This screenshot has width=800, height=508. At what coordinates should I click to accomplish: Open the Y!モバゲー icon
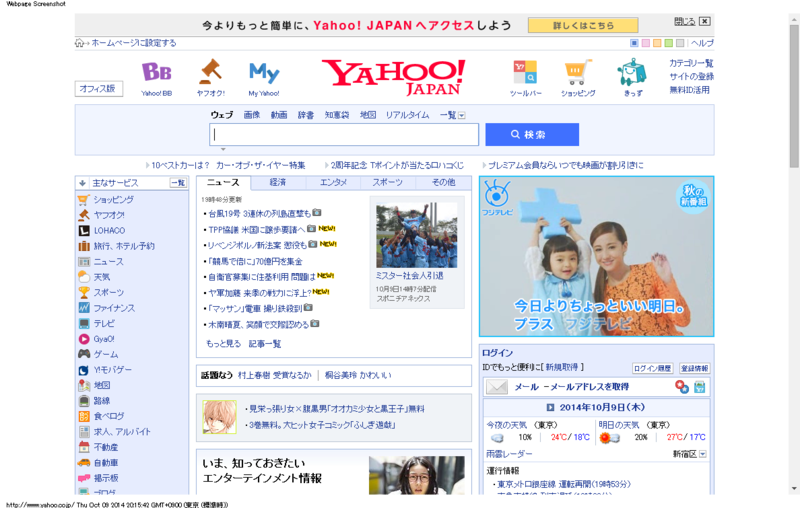tap(84, 370)
